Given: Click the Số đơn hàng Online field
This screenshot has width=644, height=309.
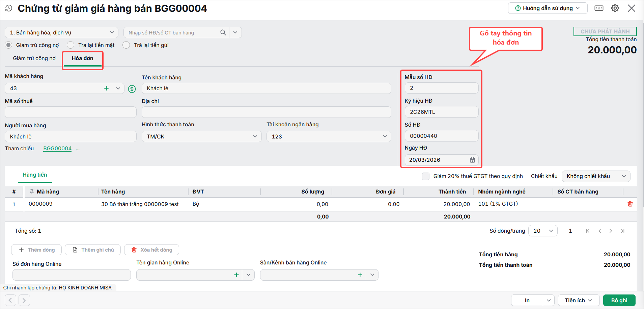Looking at the screenshot, I should coord(72,275).
